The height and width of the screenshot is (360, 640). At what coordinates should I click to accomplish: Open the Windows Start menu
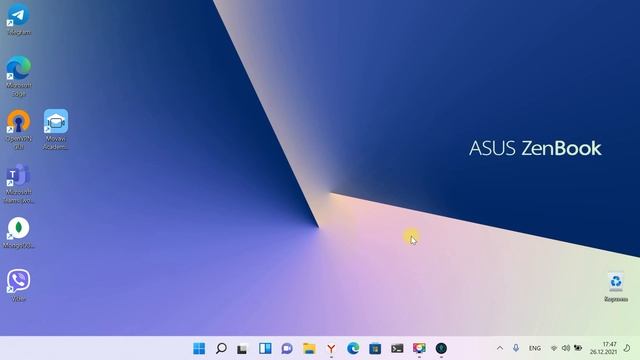click(199, 348)
